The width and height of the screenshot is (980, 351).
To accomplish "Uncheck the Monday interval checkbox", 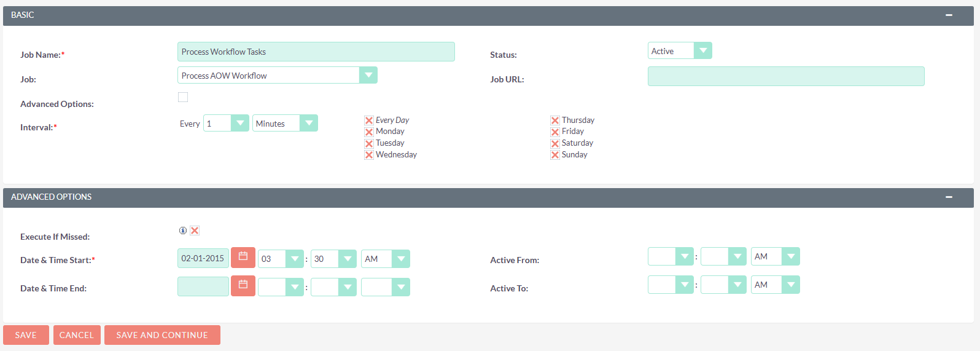I will tap(369, 132).
